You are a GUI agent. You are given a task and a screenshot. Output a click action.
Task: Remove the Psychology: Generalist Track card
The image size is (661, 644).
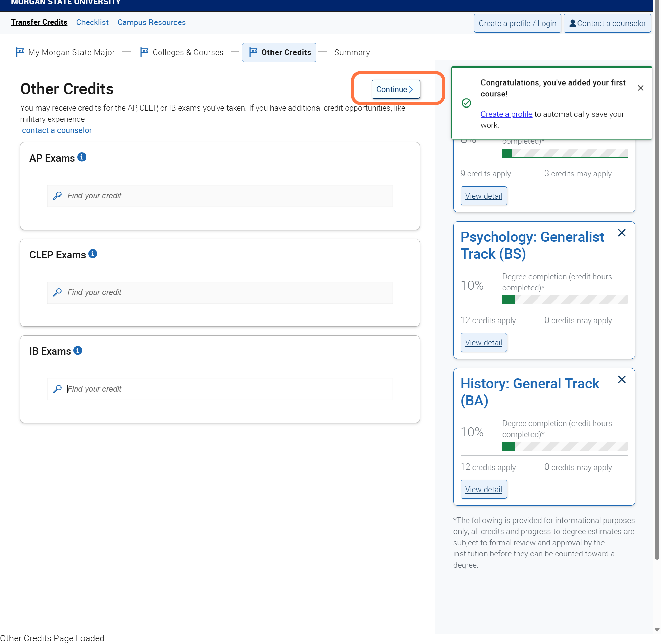point(621,233)
